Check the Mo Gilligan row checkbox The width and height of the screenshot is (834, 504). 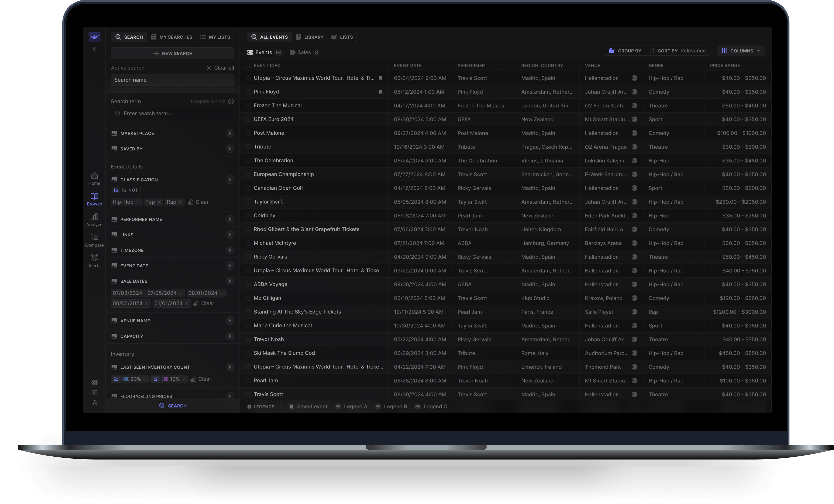point(248,298)
